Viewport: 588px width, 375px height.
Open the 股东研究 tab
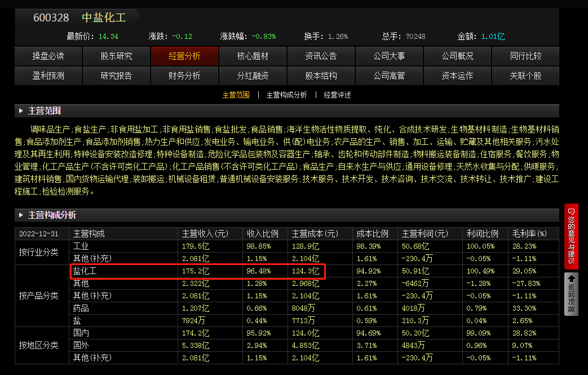[116, 56]
